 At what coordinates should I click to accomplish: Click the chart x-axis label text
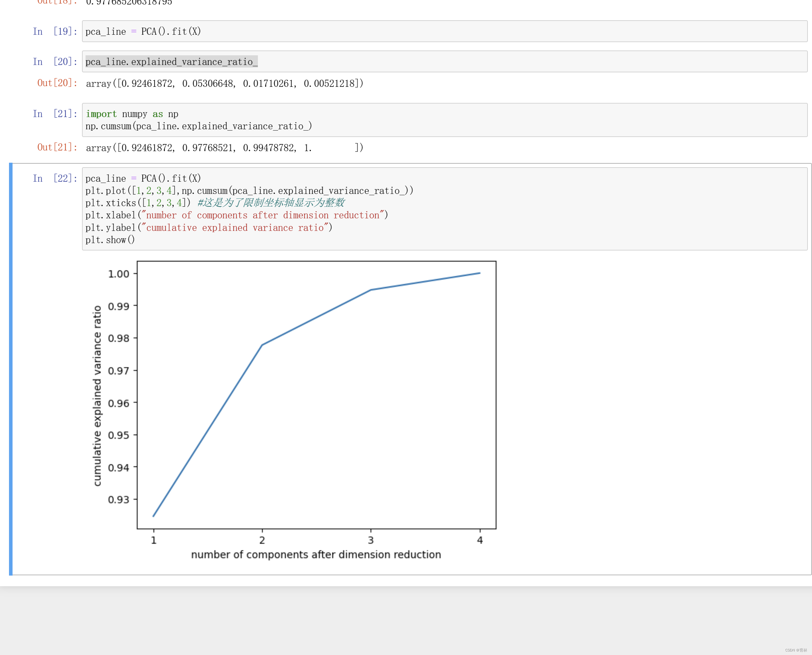pyautogui.click(x=316, y=555)
